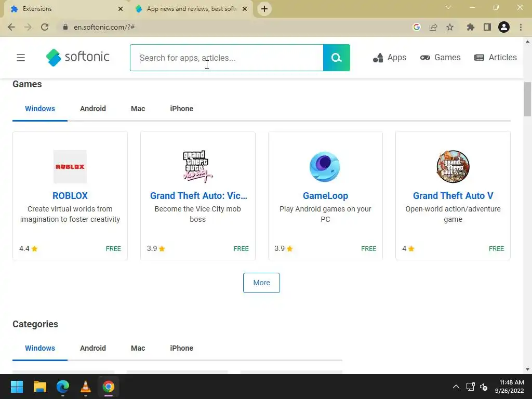Open Grand Theft Auto: Vic... link

198,196
